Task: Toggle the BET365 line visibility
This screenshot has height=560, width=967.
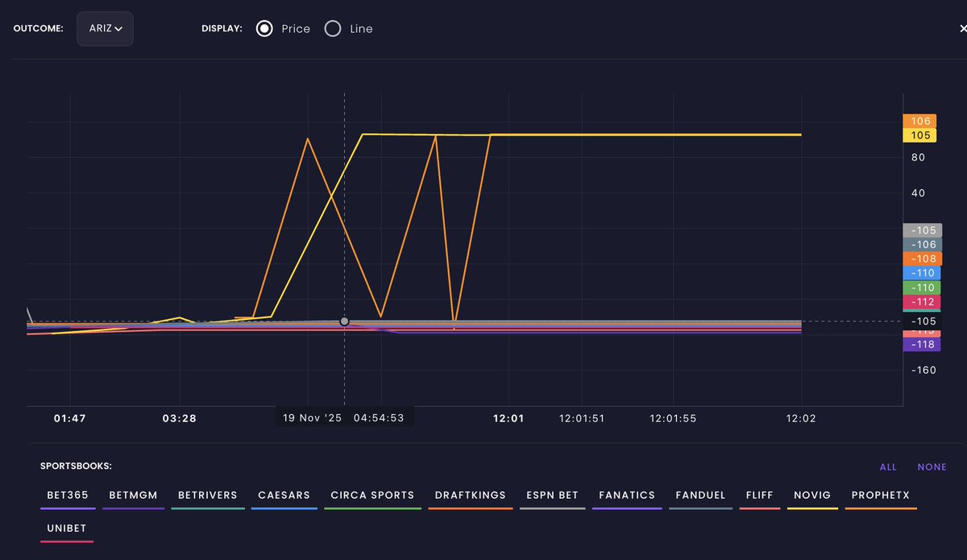Action: coord(67,495)
